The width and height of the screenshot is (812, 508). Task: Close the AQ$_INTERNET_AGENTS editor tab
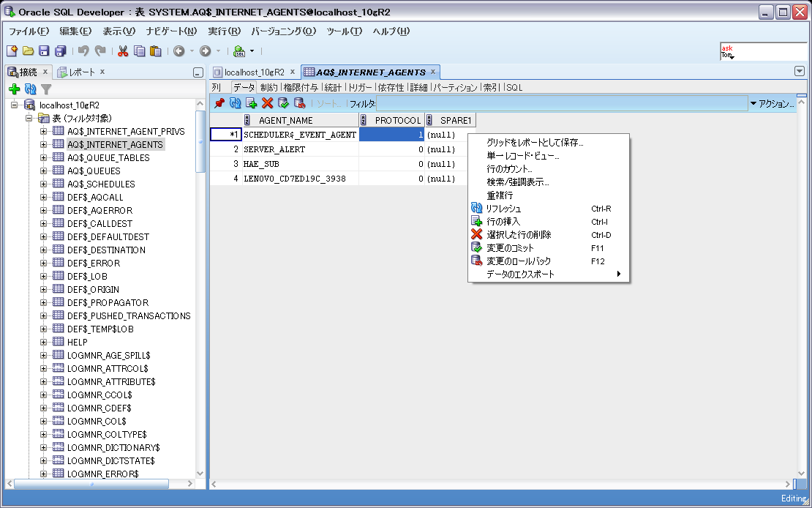click(x=433, y=72)
